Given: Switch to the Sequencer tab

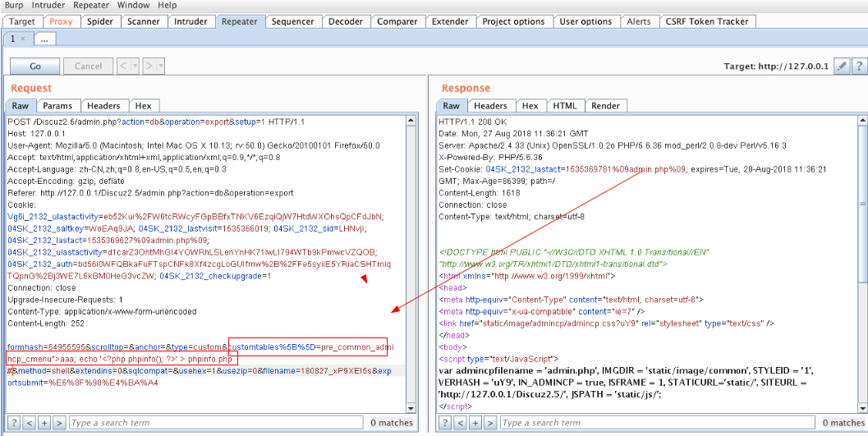Looking at the screenshot, I should (293, 21).
